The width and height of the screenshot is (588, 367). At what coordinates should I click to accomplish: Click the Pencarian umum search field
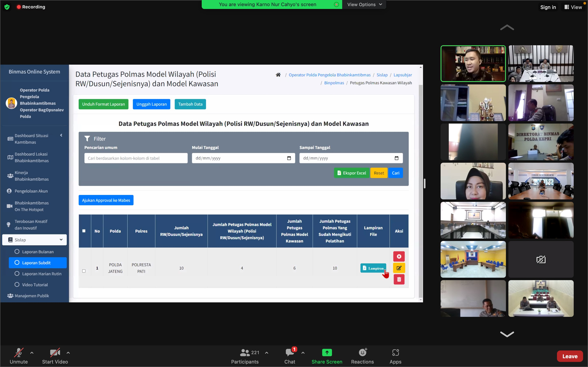coord(136,158)
